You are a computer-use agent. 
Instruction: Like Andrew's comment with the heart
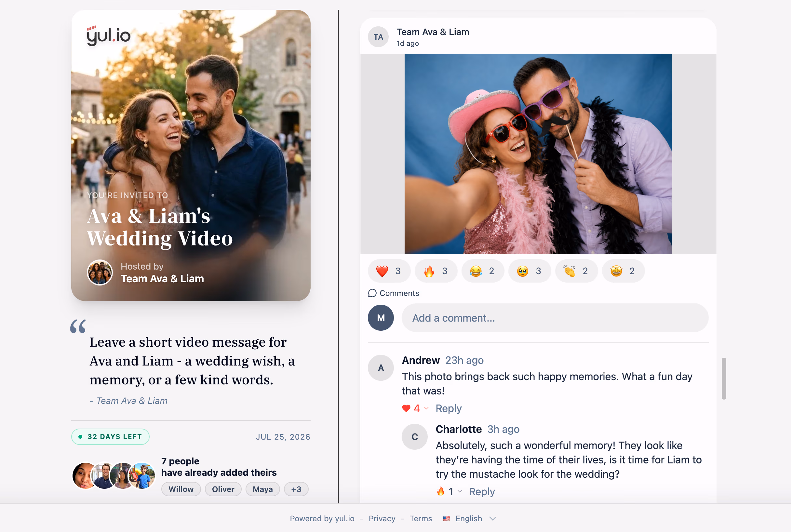click(x=406, y=408)
